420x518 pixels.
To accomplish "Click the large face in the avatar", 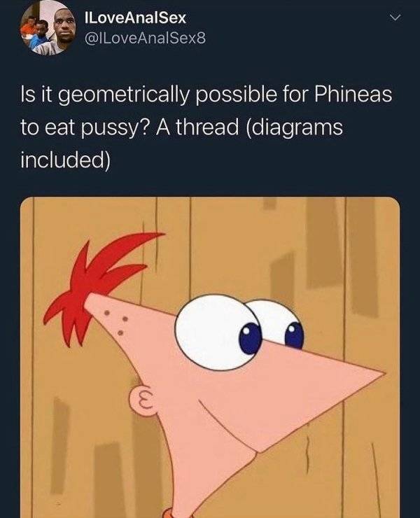I will point(63,29).
